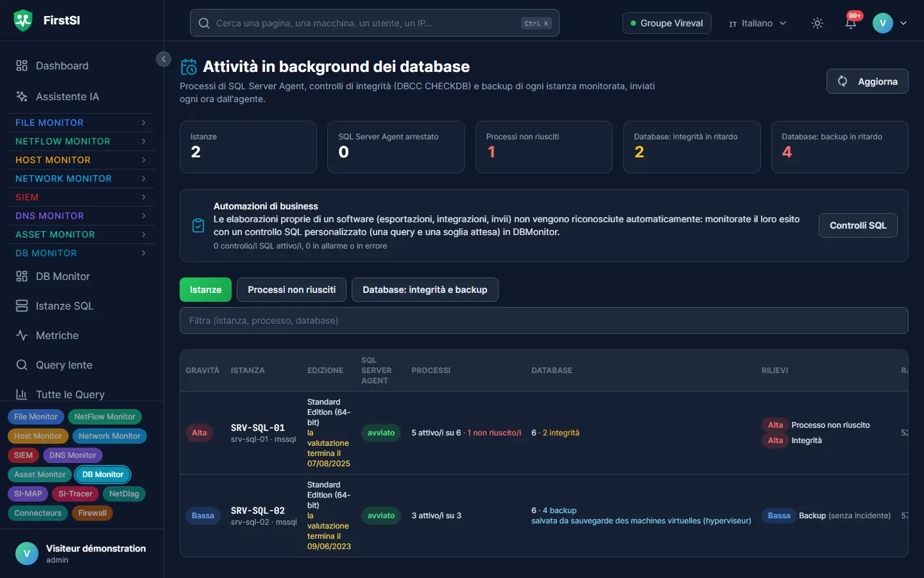Screen dimensions: 924x578
Task: Open the Italiano language dropdown
Action: pyautogui.click(x=758, y=23)
